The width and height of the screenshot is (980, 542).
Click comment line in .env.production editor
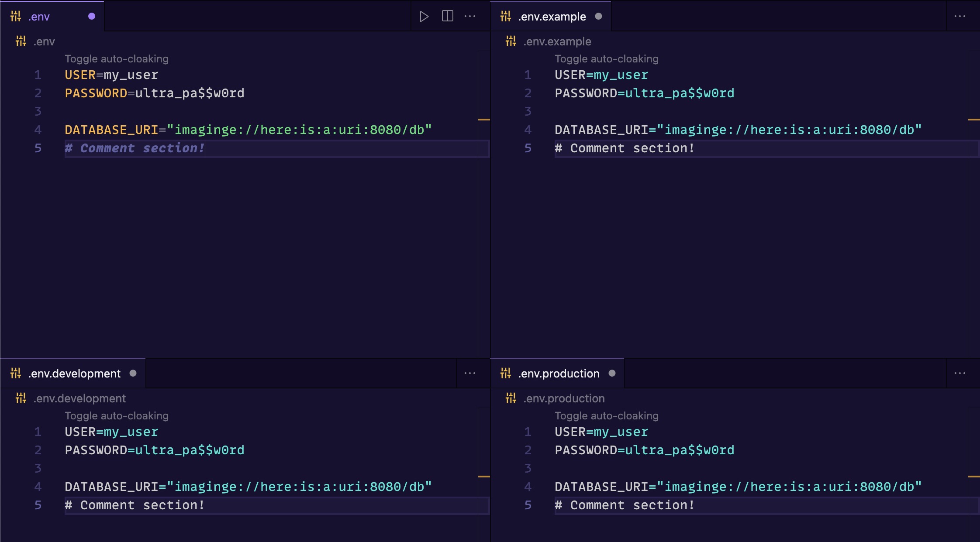625,505
